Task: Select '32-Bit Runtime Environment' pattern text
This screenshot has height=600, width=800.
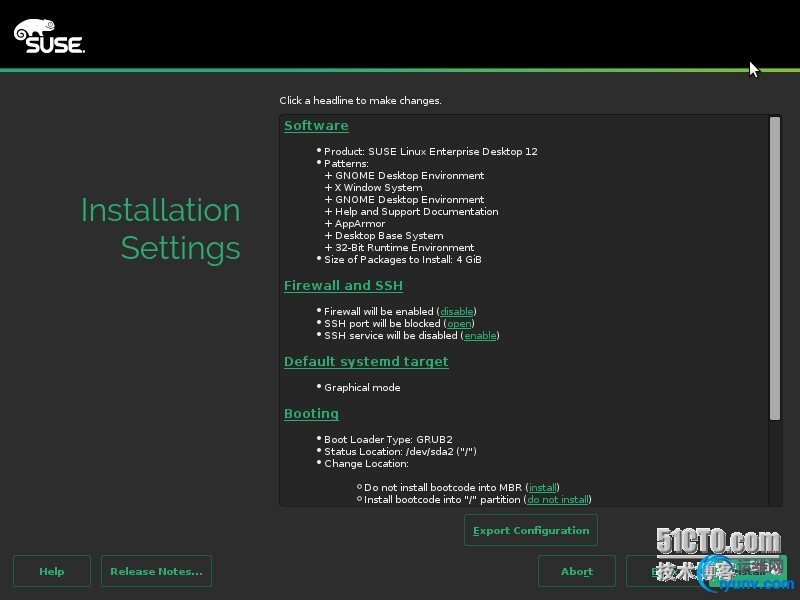Action: 404,247
